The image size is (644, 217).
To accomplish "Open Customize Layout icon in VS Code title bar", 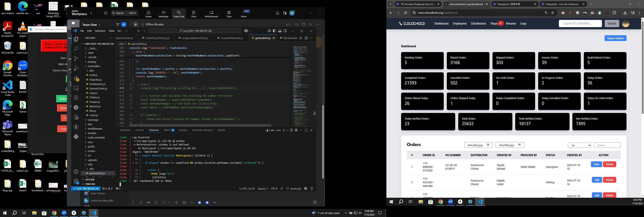I will tap(269, 31).
